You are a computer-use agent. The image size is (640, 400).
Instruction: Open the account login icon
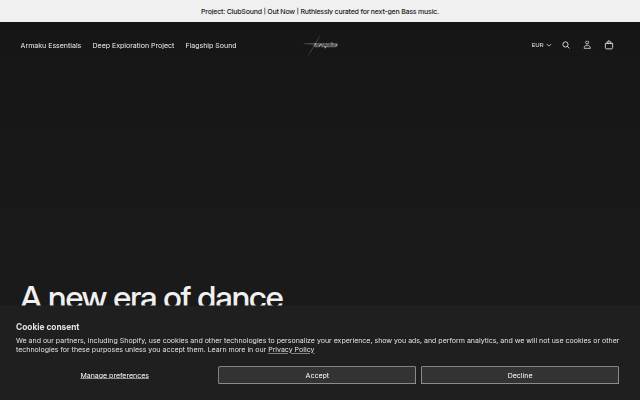tap(587, 45)
